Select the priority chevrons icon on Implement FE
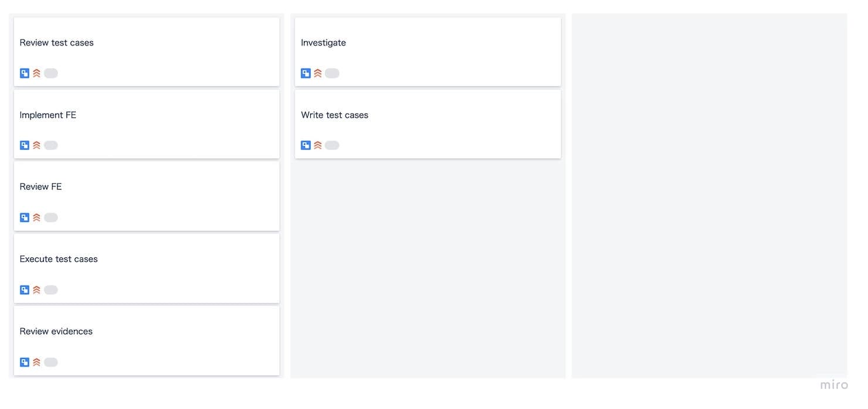The height and width of the screenshot is (409, 868). (x=36, y=145)
